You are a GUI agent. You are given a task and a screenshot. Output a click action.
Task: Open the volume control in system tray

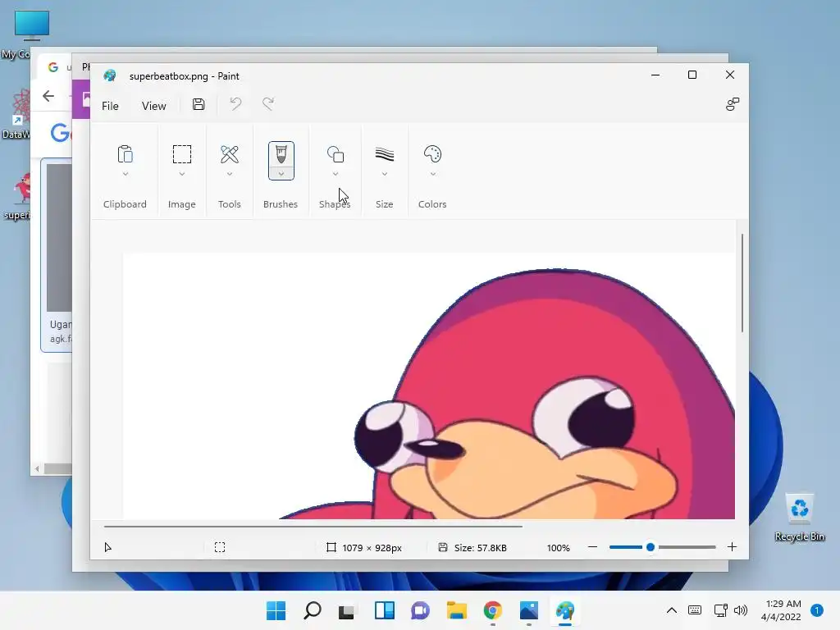(x=741, y=610)
